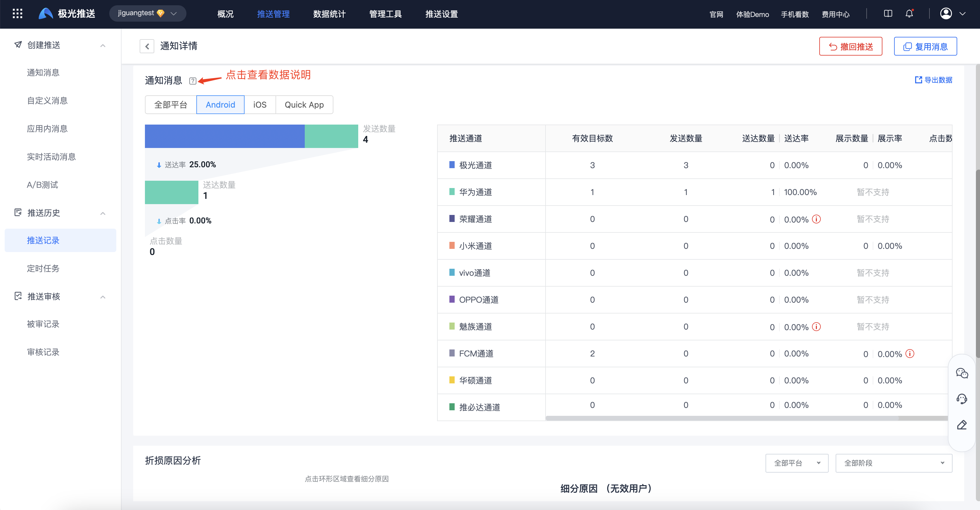Open 推送管理 in top navigation

tap(273, 14)
